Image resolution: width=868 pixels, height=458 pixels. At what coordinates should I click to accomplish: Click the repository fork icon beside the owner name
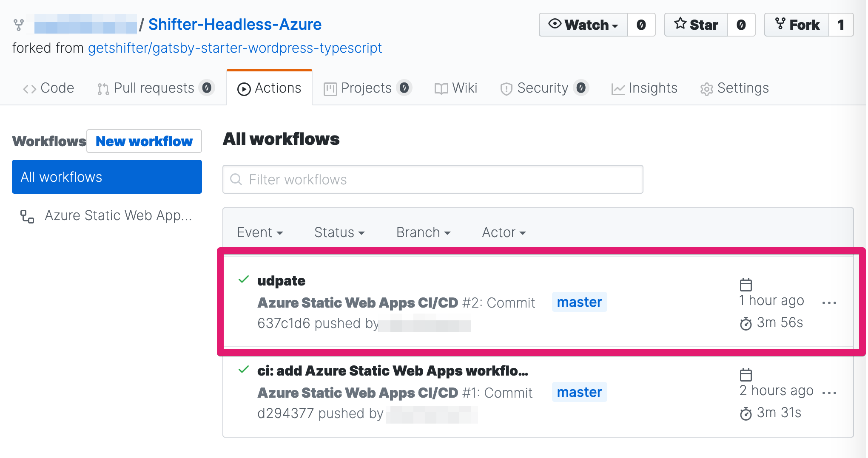pos(18,25)
